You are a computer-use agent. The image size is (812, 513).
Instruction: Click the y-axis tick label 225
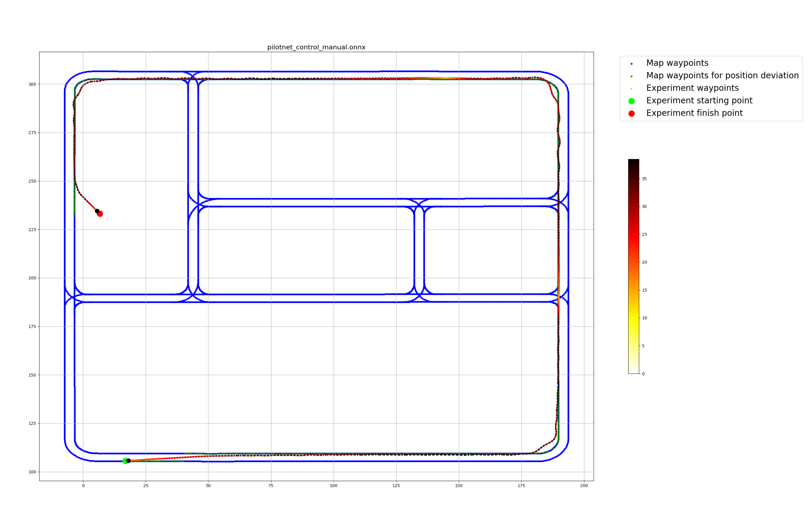click(x=32, y=230)
